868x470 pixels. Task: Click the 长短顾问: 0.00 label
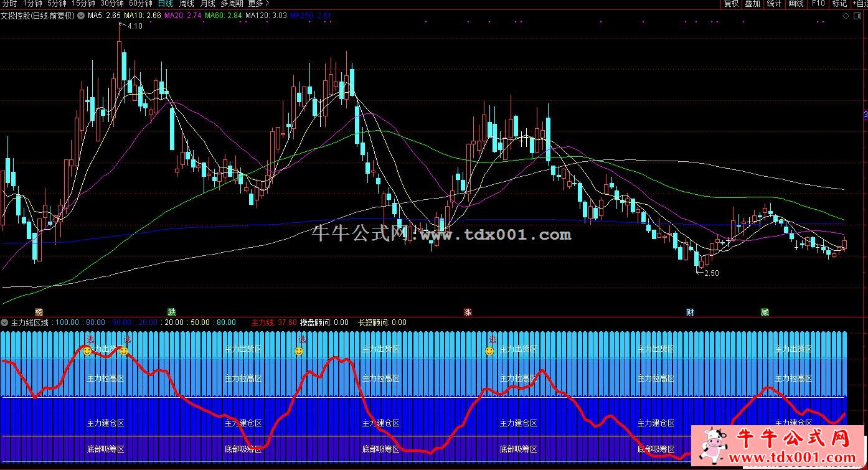click(382, 322)
